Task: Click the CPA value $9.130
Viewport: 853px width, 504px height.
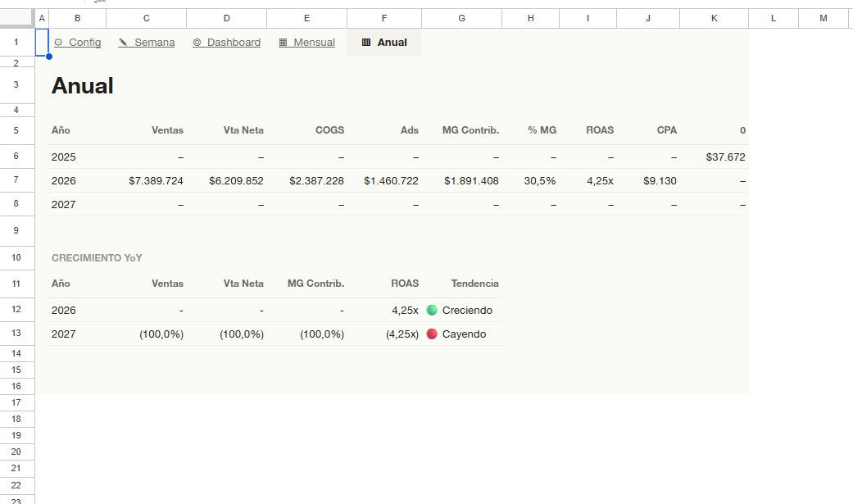Action: point(660,180)
